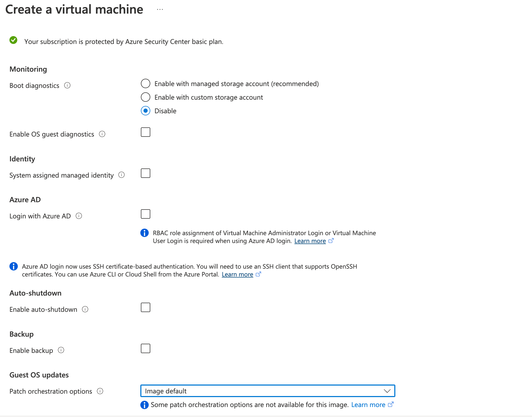Check the Enable OS guest diagnostics box
This screenshot has width=532, height=418.
coord(146,132)
